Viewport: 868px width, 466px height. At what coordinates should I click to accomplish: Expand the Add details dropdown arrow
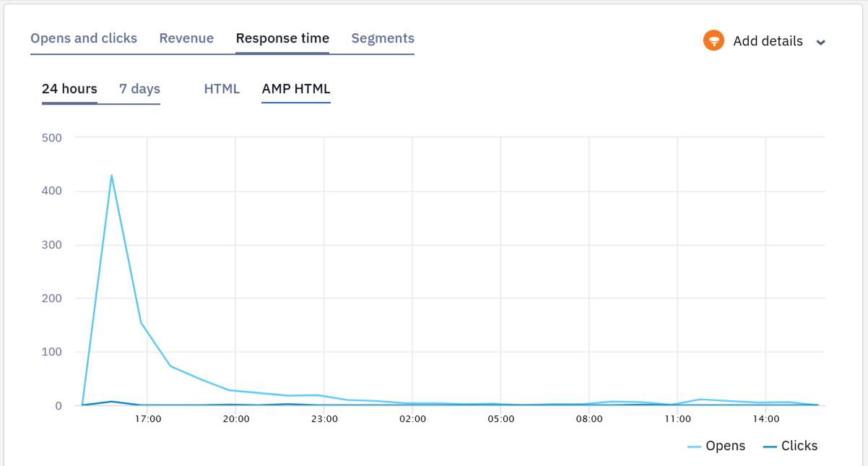click(820, 42)
